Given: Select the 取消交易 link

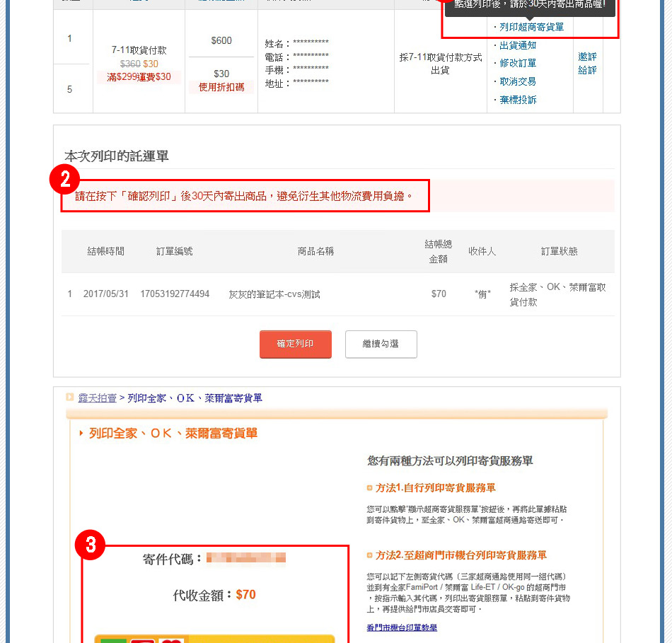Looking at the screenshot, I should click(x=518, y=81).
